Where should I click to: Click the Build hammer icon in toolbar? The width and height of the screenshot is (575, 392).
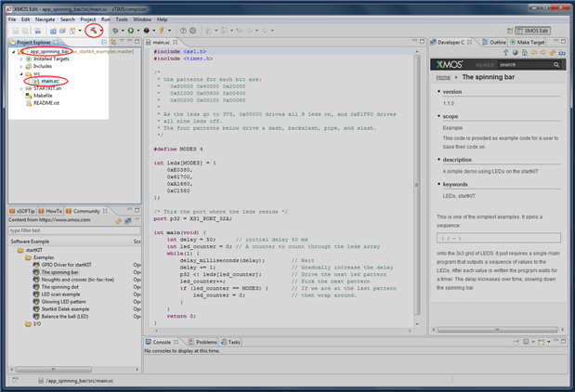(x=94, y=31)
